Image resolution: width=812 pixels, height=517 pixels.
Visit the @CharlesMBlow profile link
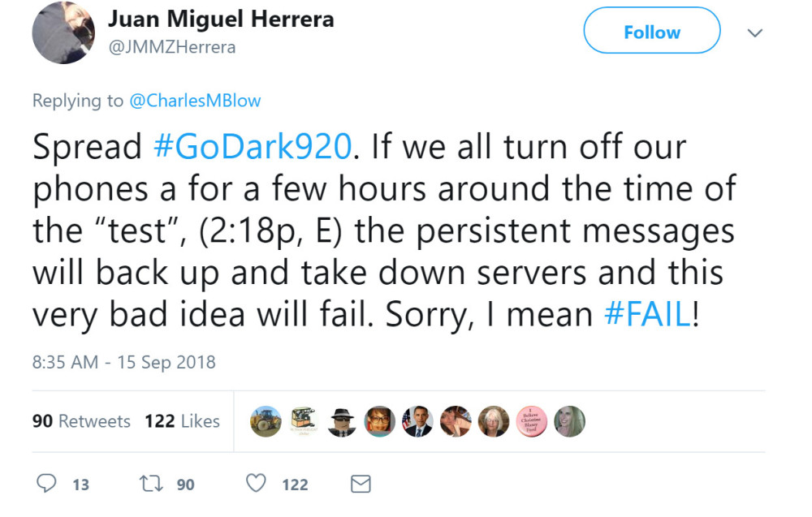(195, 101)
